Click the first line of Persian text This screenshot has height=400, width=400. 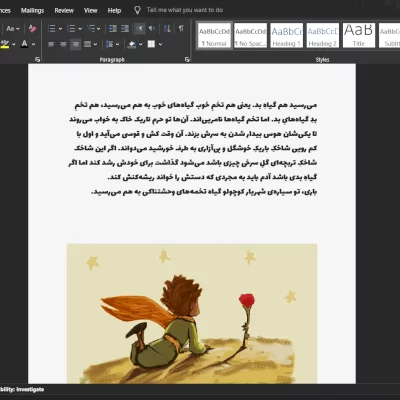pyautogui.click(x=195, y=105)
